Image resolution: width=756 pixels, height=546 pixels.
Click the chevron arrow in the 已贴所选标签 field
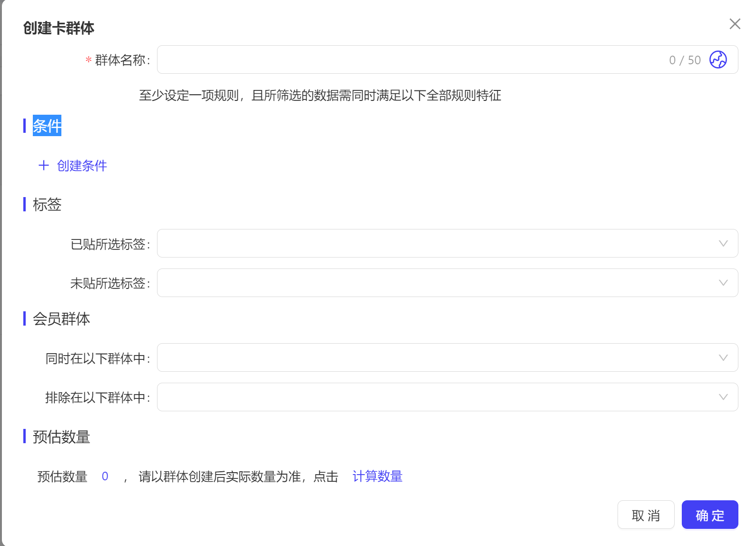point(723,244)
